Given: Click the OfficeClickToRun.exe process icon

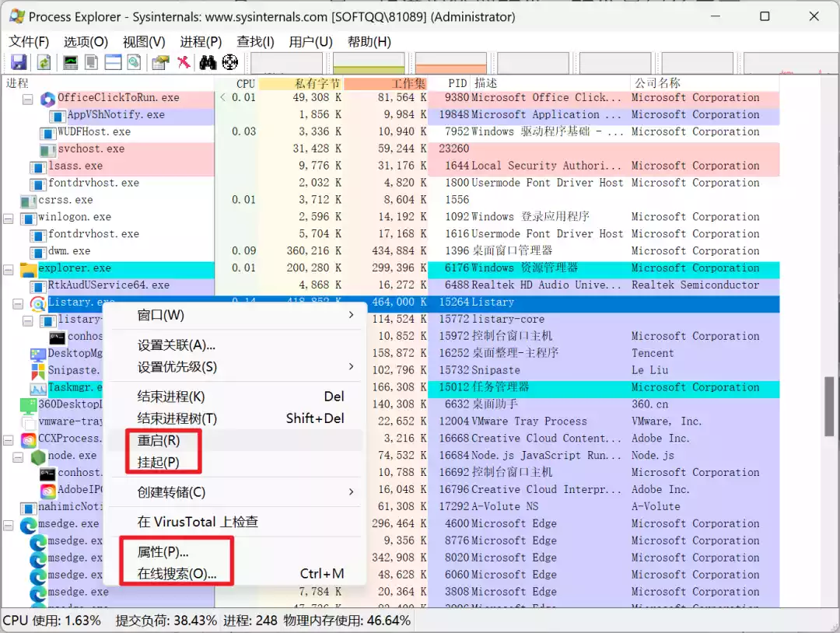Looking at the screenshot, I should pos(47,99).
